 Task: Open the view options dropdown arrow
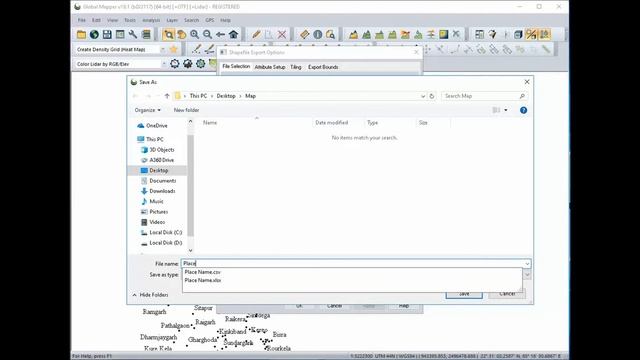[506, 110]
